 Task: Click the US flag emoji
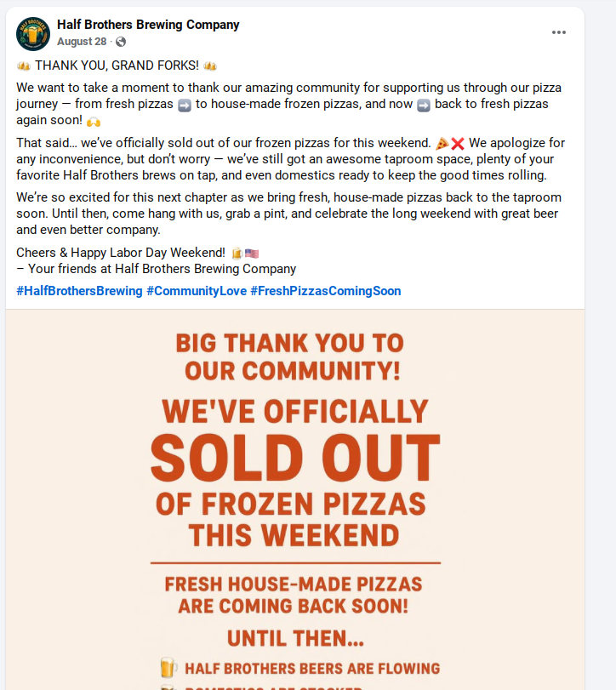pyautogui.click(x=252, y=253)
